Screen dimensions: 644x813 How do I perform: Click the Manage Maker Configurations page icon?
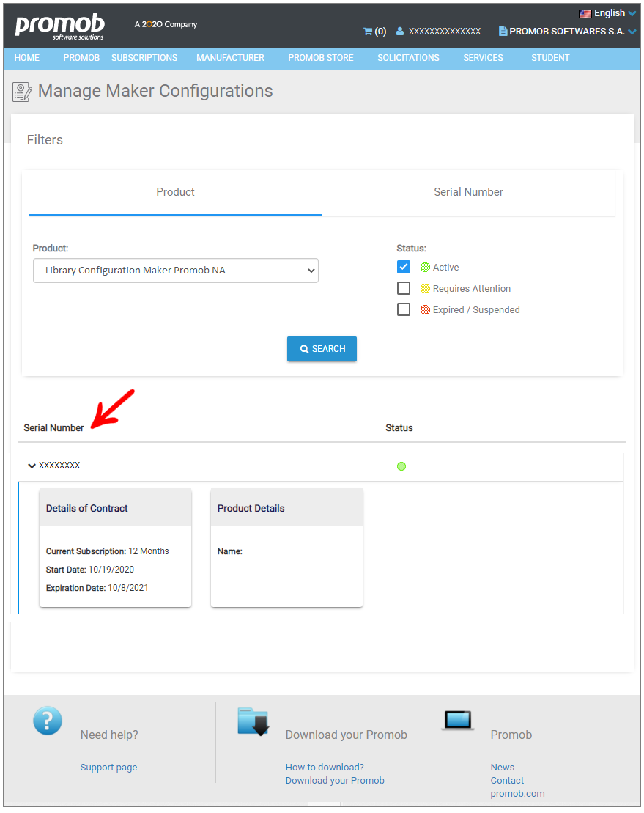[22, 92]
